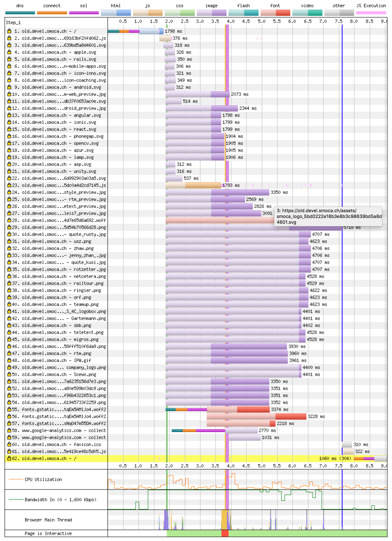
Task: Click lock icon on request 55 woff2
Action: [9, 409]
